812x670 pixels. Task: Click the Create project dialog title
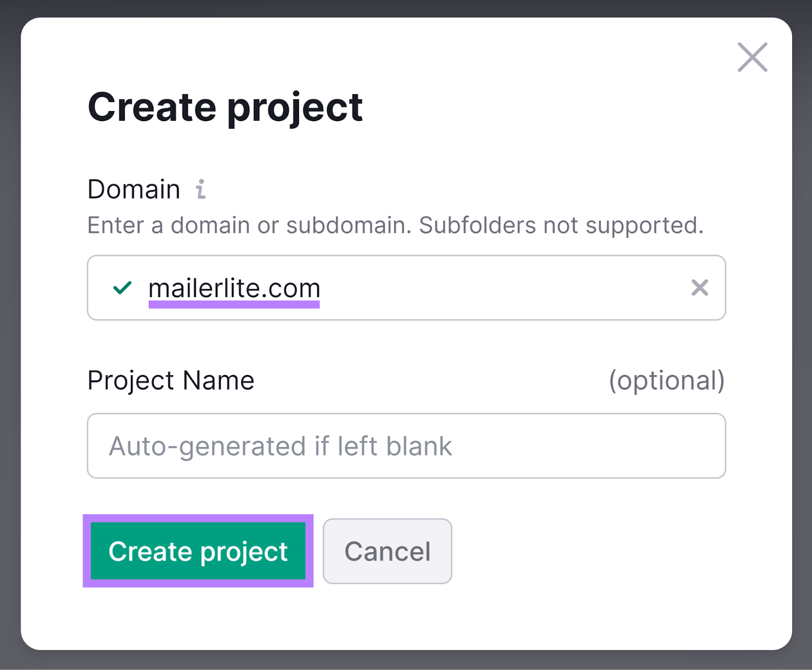225,107
